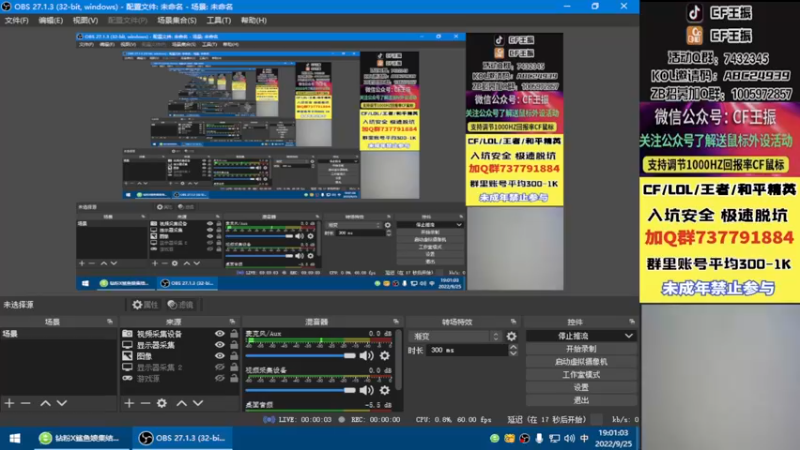Open 视频采集设备 mixer settings gear

(x=385, y=390)
